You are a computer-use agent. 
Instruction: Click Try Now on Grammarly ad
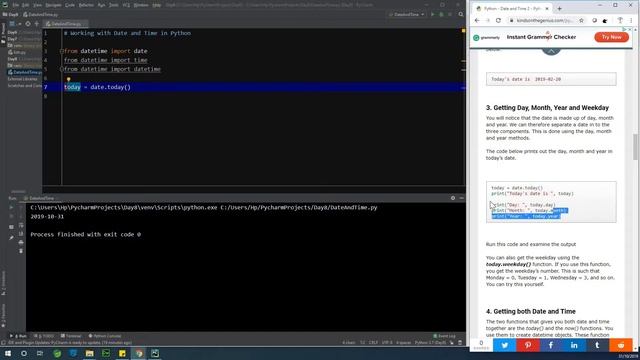[x=611, y=37]
